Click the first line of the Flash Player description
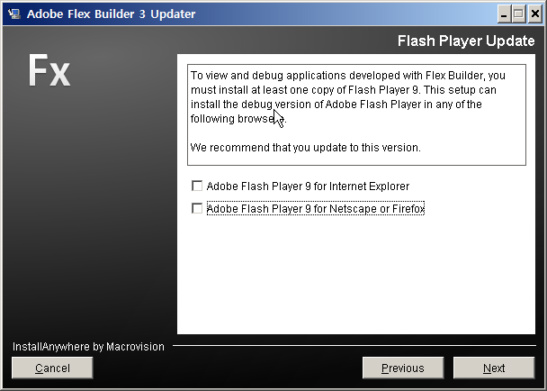This screenshot has height=391, width=547. click(x=348, y=75)
